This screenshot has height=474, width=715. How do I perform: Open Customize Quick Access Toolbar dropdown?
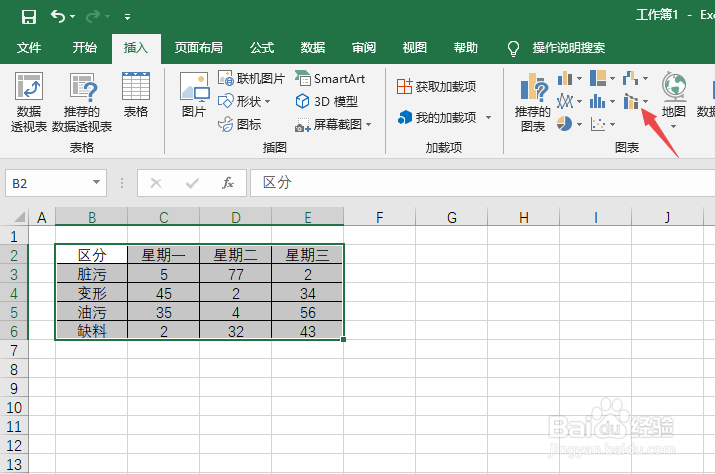pos(128,17)
